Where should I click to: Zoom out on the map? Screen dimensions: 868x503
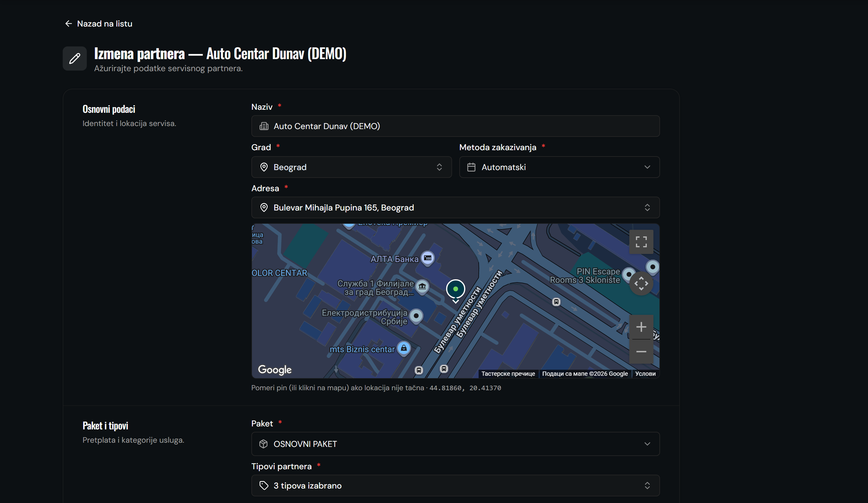[641, 351]
